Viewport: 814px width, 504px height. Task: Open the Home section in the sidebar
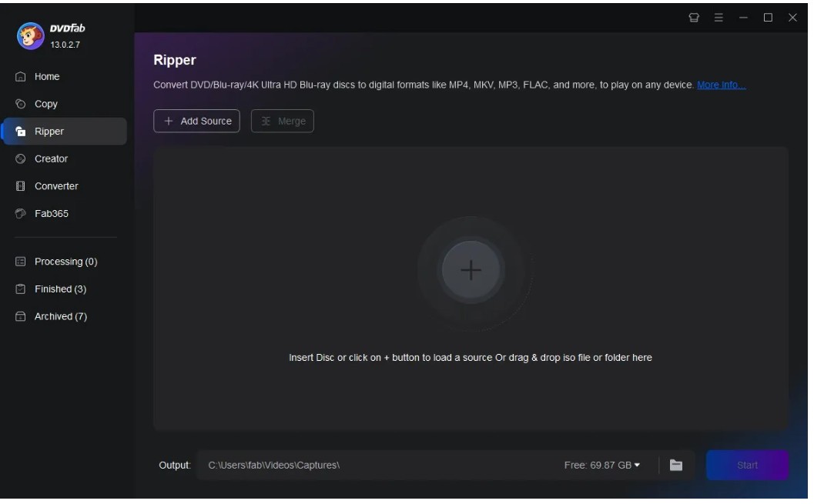pos(46,76)
